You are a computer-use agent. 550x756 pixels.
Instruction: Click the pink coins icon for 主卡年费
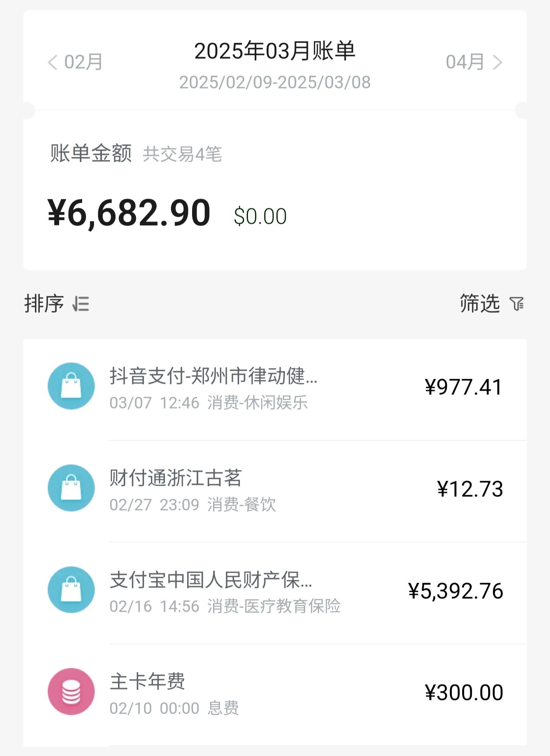tap(71, 691)
